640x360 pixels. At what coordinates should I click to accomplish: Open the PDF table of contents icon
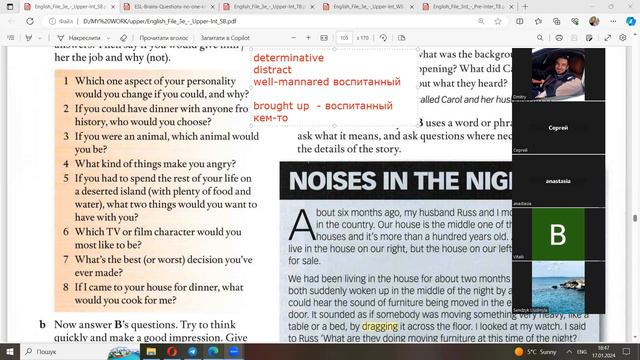[11, 38]
